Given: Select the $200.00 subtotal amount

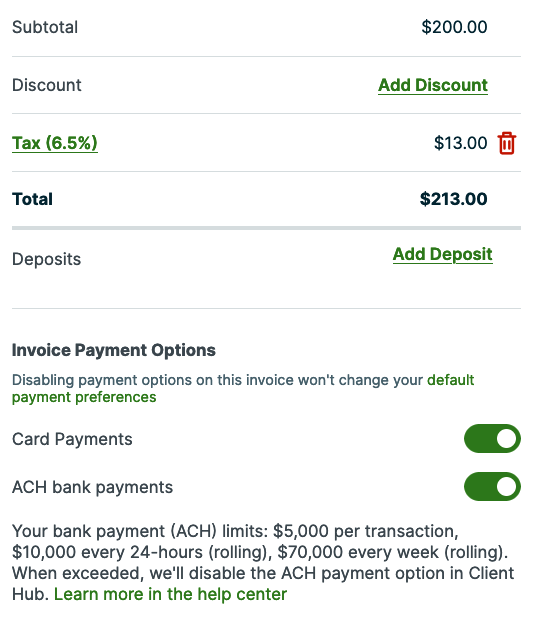Looking at the screenshot, I should pos(454,27).
